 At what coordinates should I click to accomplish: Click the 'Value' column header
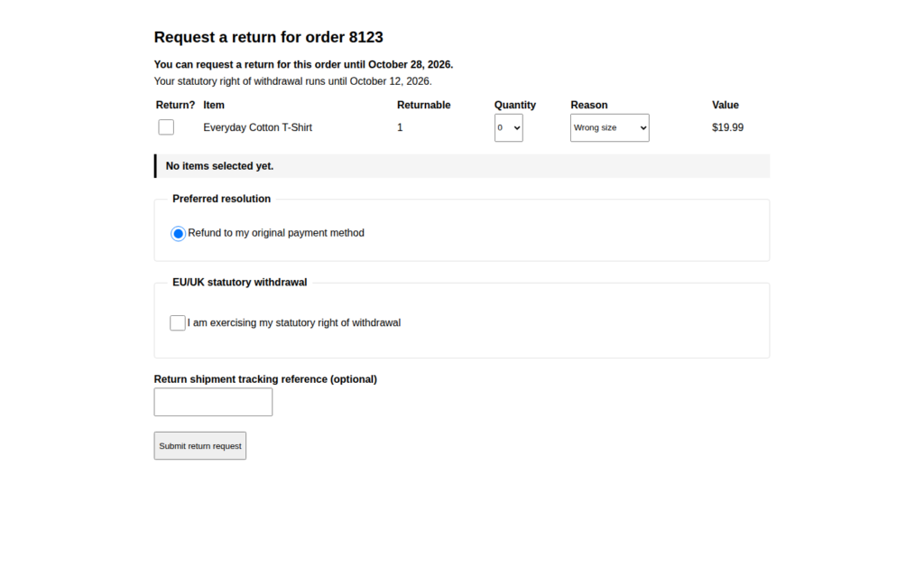725,105
